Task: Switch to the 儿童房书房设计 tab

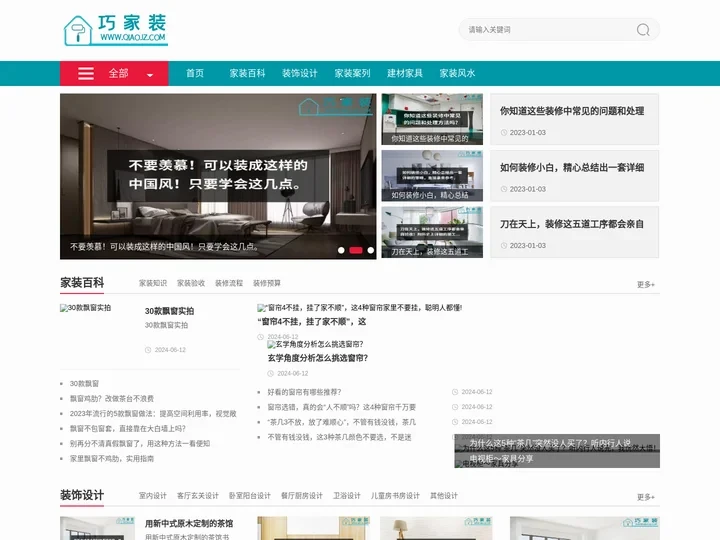Action: click(x=395, y=496)
